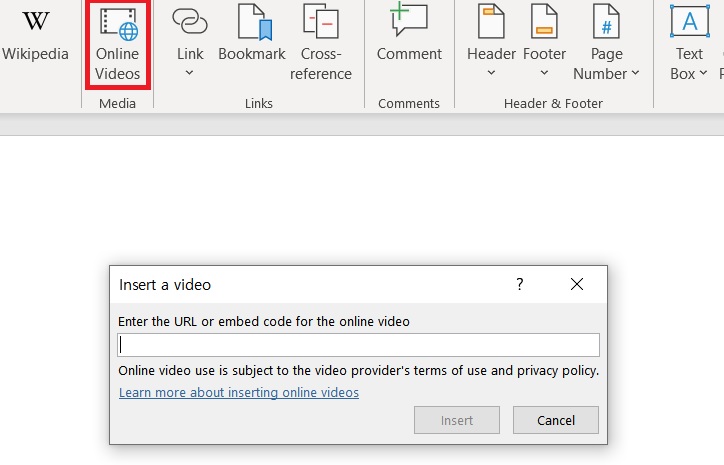Open the Wikipedia add-in icon
The image size is (724, 465).
point(36,21)
